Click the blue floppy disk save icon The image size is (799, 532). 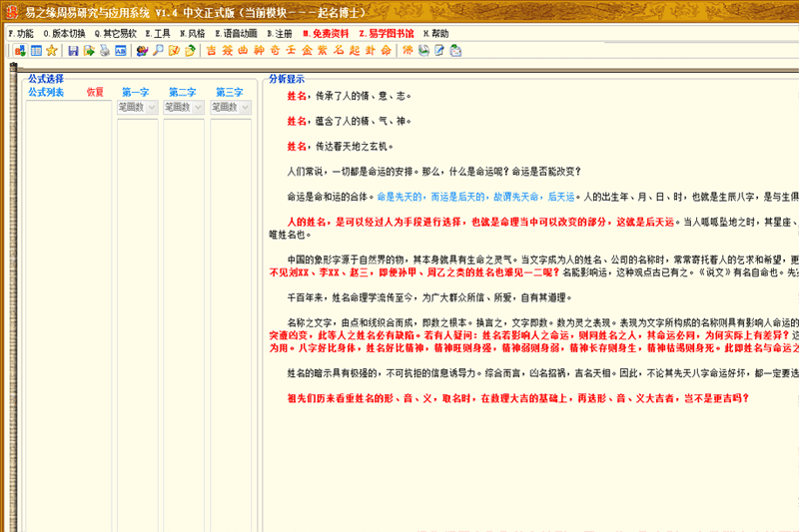click(x=73, y=50)
